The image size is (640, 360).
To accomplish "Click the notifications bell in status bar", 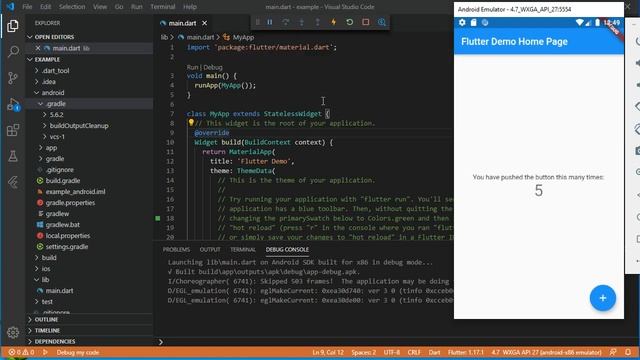I will tap(628, 352).
